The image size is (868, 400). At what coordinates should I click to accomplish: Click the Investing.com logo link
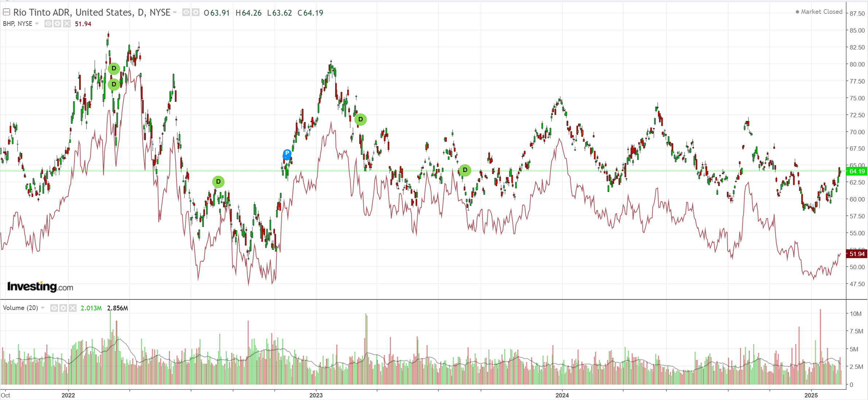(x=40, y=287)
